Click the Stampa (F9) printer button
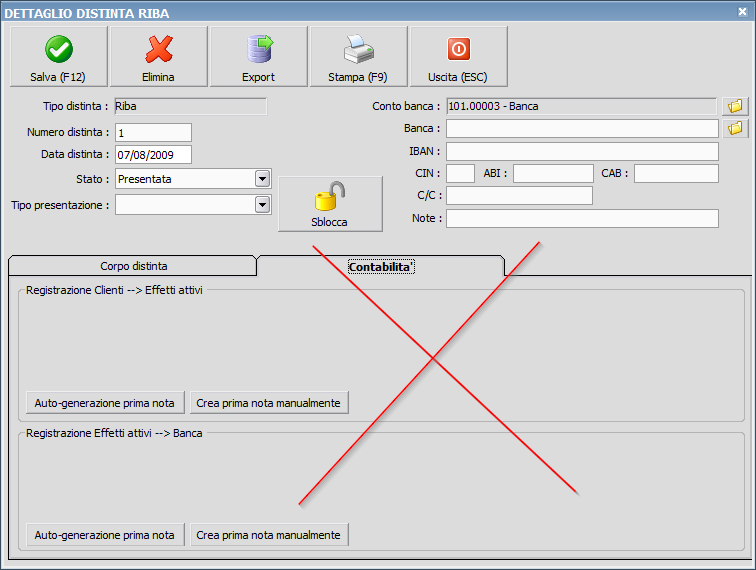This screenshot has width=756, height=570. 358,57
